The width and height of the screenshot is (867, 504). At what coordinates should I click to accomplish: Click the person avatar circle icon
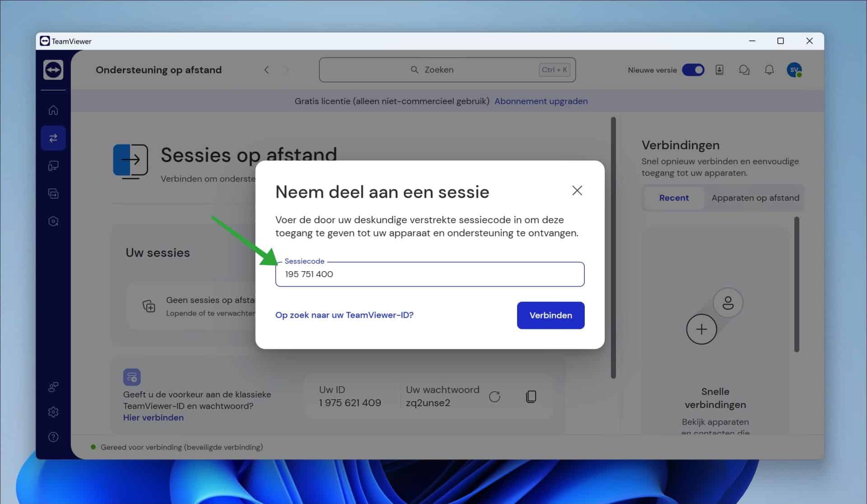tap(728, 302)
